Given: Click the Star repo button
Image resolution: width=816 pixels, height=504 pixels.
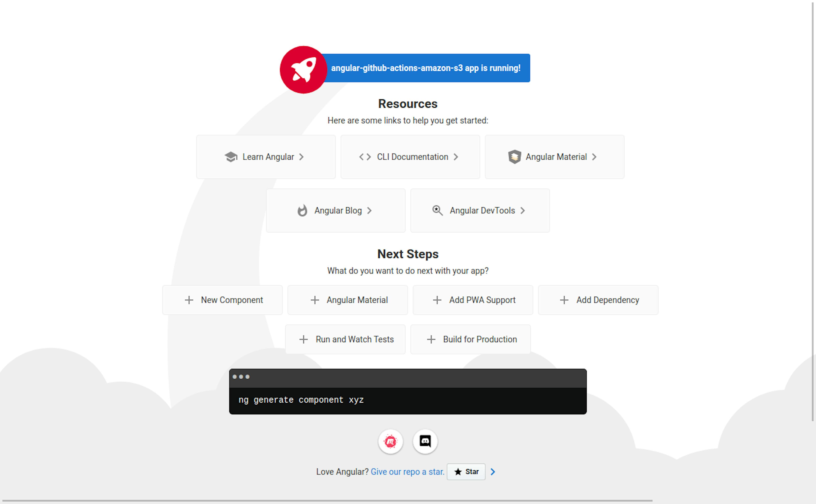Looking at the screenshot, I should point(466,471).
